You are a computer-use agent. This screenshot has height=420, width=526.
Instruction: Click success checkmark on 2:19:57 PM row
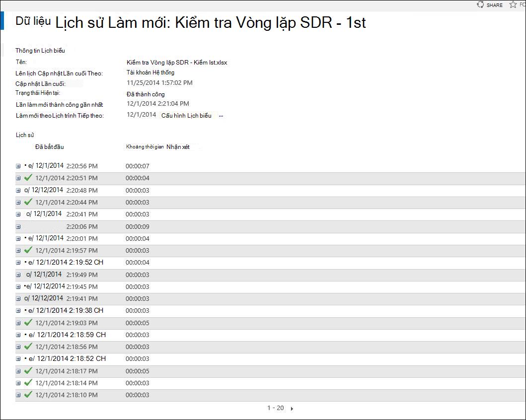(x=28, y=250)
